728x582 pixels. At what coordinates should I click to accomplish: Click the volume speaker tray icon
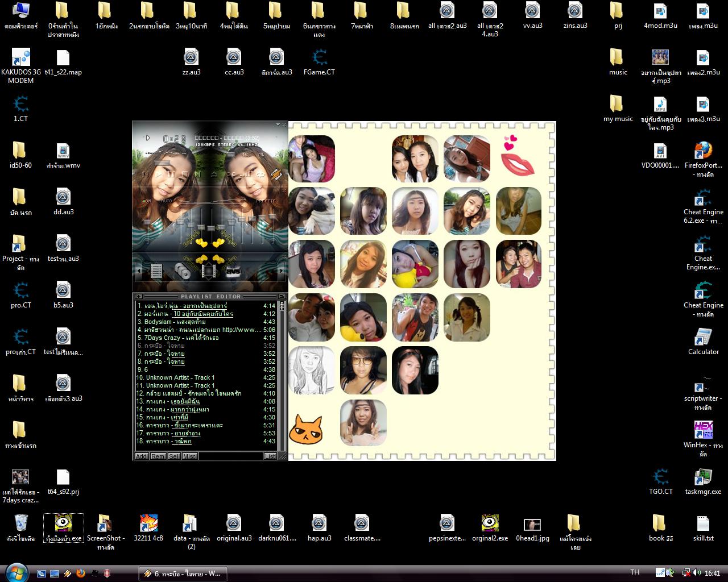coord(697,573)
